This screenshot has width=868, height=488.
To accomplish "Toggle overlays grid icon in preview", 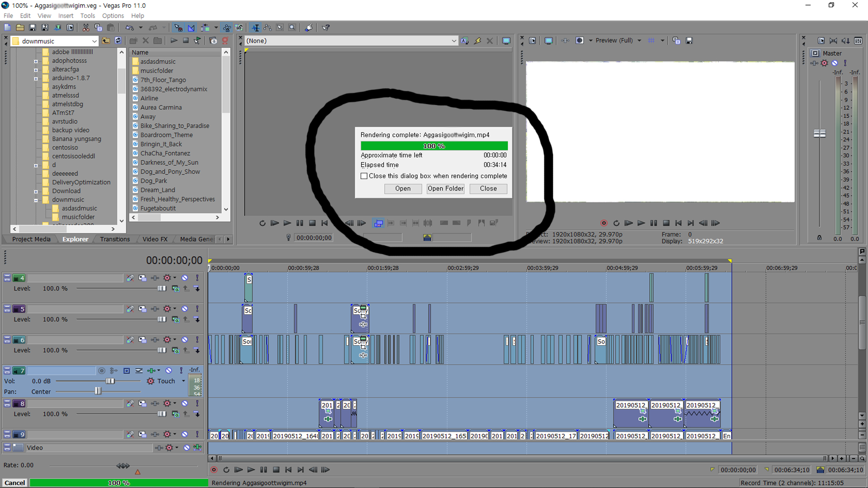I will coord(651,41).
